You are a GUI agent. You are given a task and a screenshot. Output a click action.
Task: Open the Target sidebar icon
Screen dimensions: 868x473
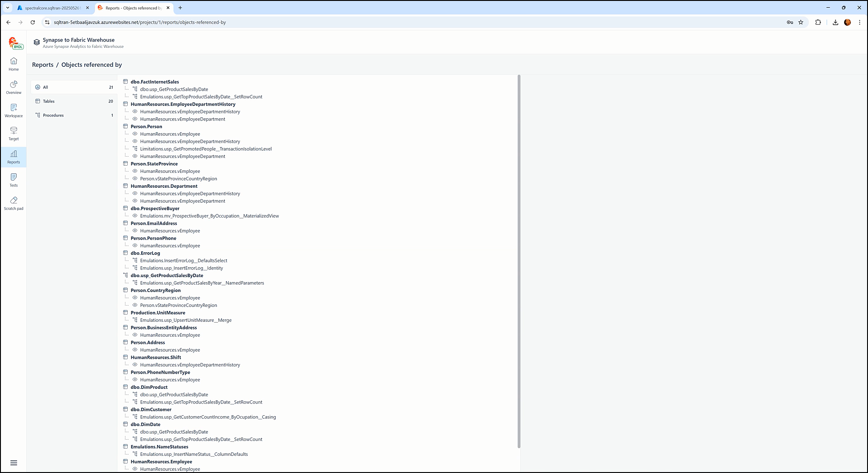pos(14,133)
